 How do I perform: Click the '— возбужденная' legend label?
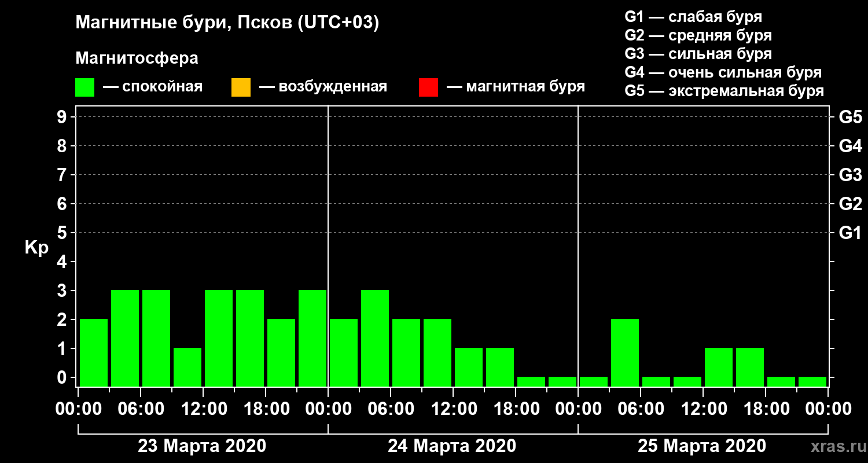(323, 87)
